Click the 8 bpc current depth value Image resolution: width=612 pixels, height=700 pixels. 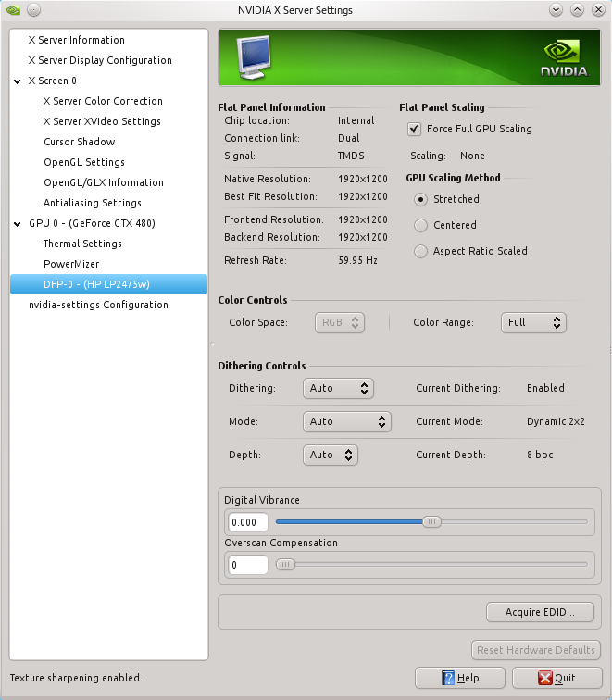540,455
